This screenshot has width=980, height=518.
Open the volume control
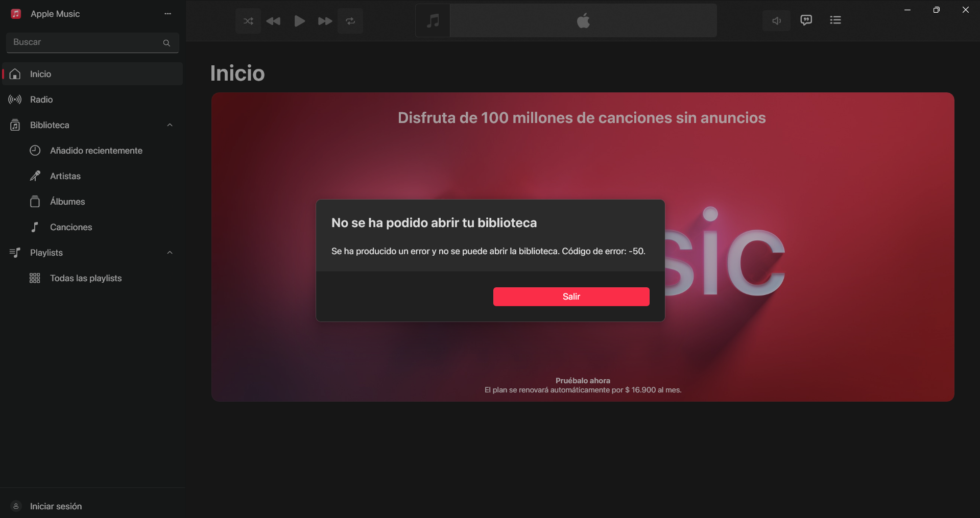pos(776,20)
